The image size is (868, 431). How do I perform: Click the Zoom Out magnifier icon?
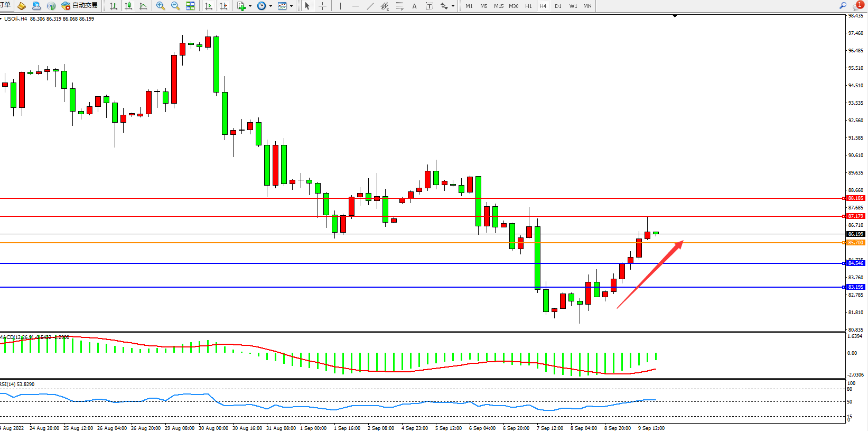click(x=175, y=6)
